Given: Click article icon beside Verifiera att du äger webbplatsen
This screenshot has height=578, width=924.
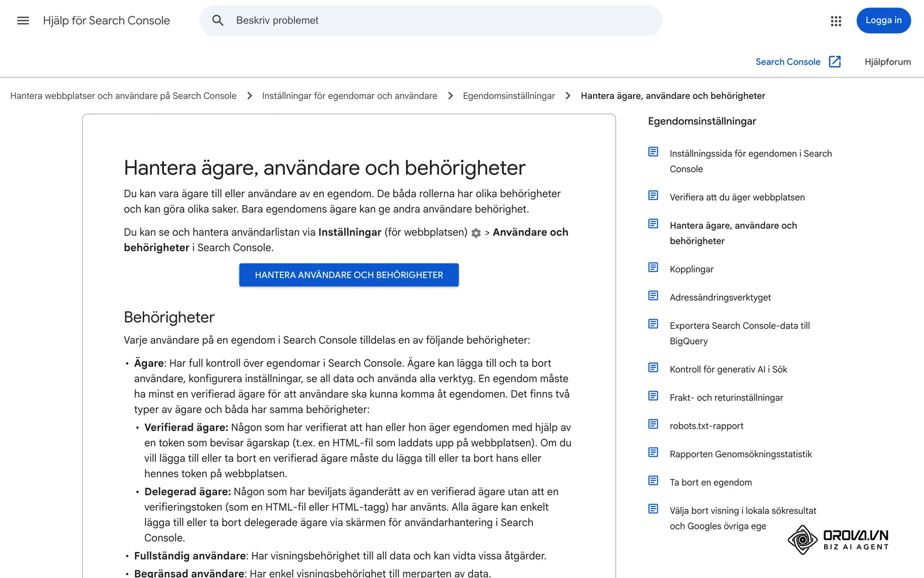Looking at the screenshot, I should (x=653, y=196).
